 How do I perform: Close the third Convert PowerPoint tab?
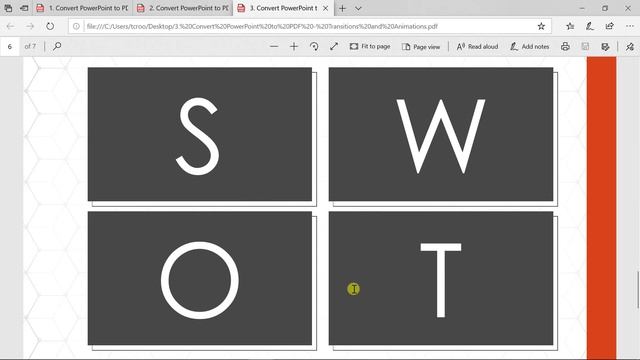coord(325,8)
